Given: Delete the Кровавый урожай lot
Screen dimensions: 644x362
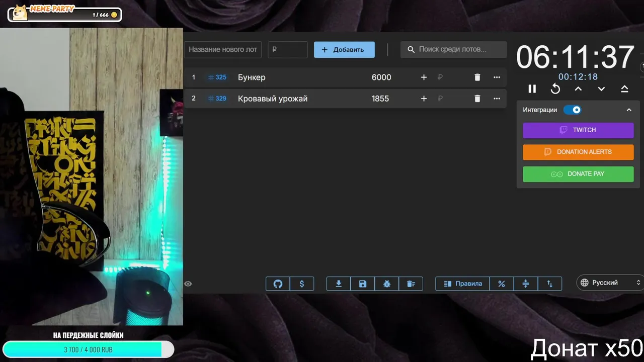Looking at the screenshot, I should (x=477, y=99).
